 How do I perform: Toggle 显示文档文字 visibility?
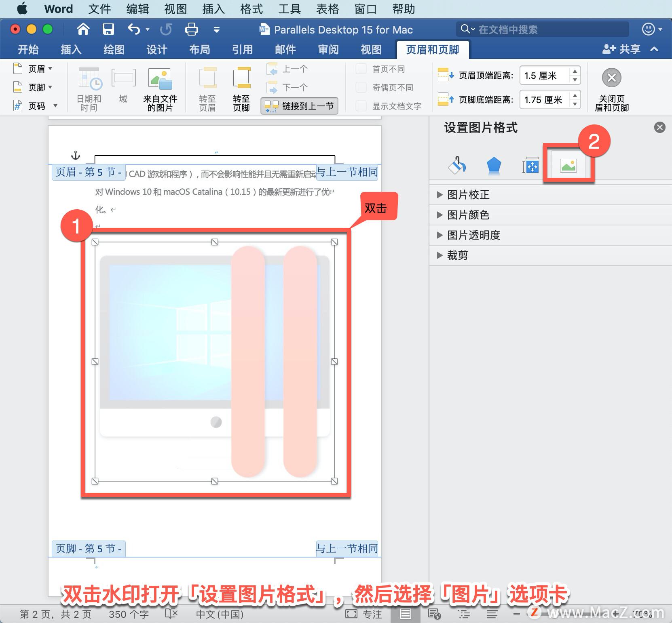coord(361,106)
